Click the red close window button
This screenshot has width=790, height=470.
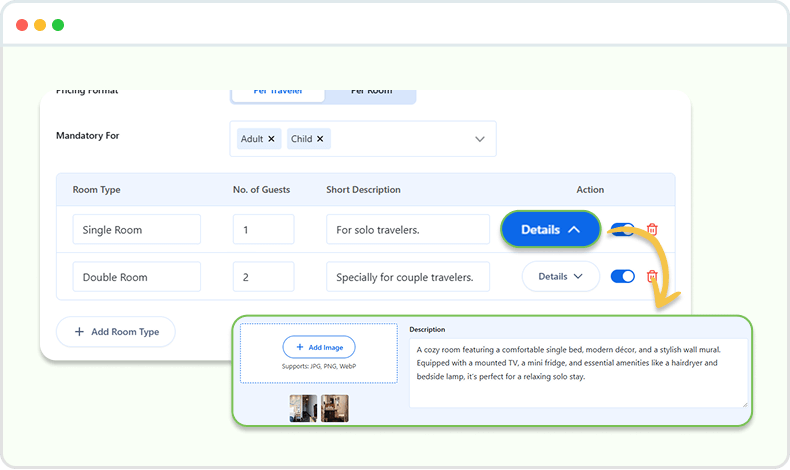(22, 25)
